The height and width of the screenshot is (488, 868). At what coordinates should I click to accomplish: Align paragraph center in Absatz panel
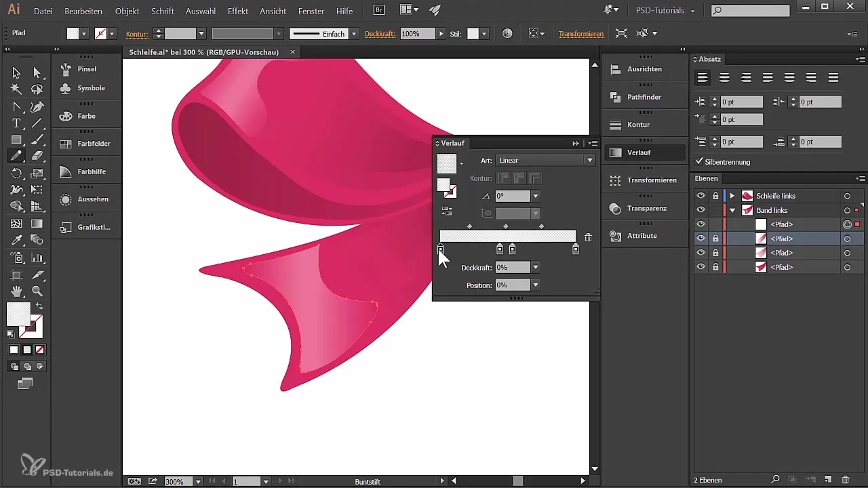point(724,78)
